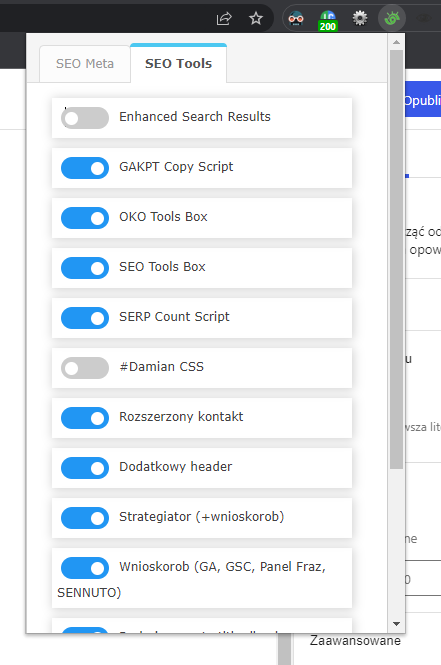Toggle off SEO Tools Box
The image size is (441, 665).
(x=85, y=268)
